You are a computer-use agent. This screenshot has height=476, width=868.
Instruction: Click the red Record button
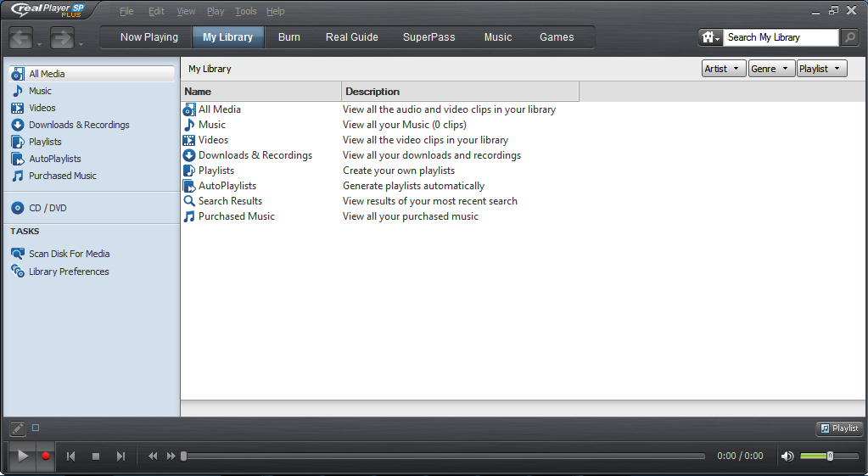pyautogui.click(x=46, y=456)
